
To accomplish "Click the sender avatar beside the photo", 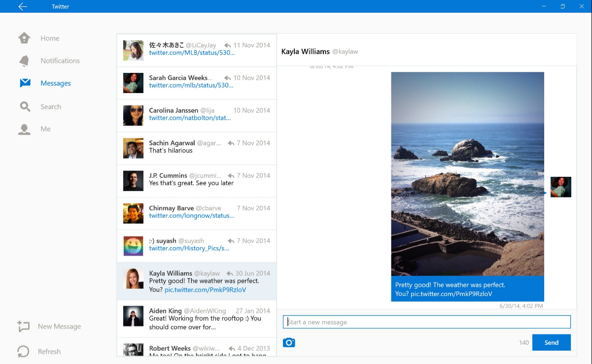I will click(560, 187).
